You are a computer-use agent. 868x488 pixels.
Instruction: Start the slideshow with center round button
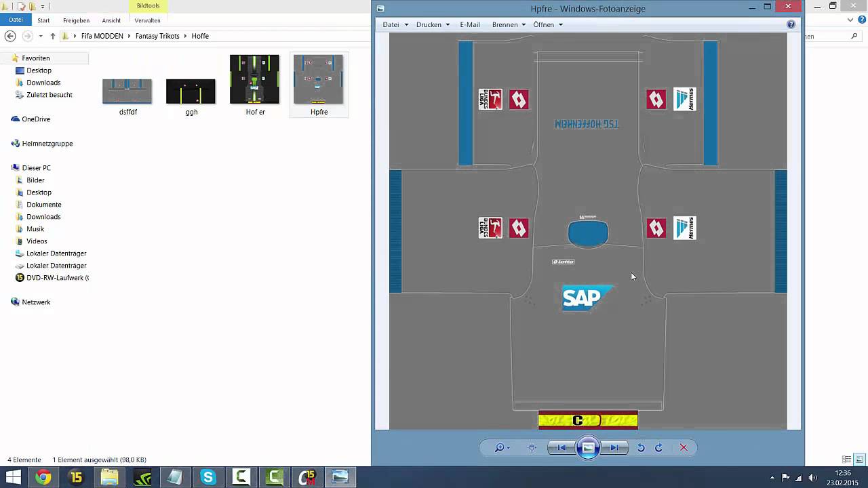tap(588, 447)
